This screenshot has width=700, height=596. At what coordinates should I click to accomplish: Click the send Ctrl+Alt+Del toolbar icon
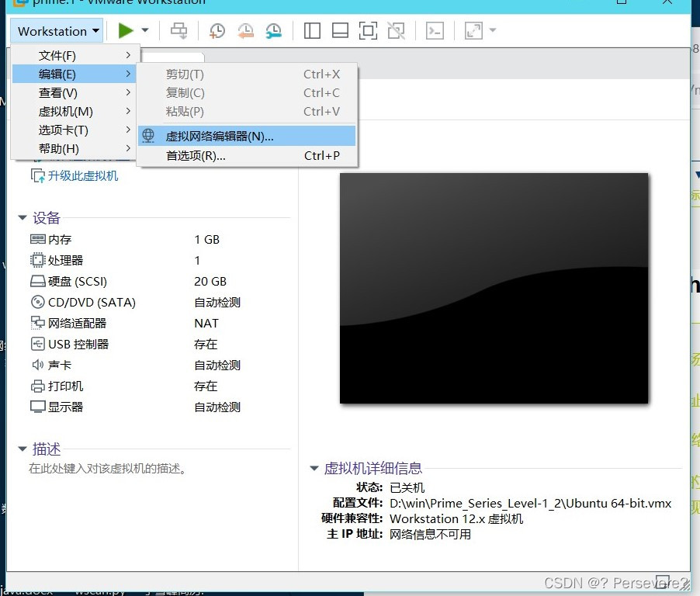coord(179,31)
